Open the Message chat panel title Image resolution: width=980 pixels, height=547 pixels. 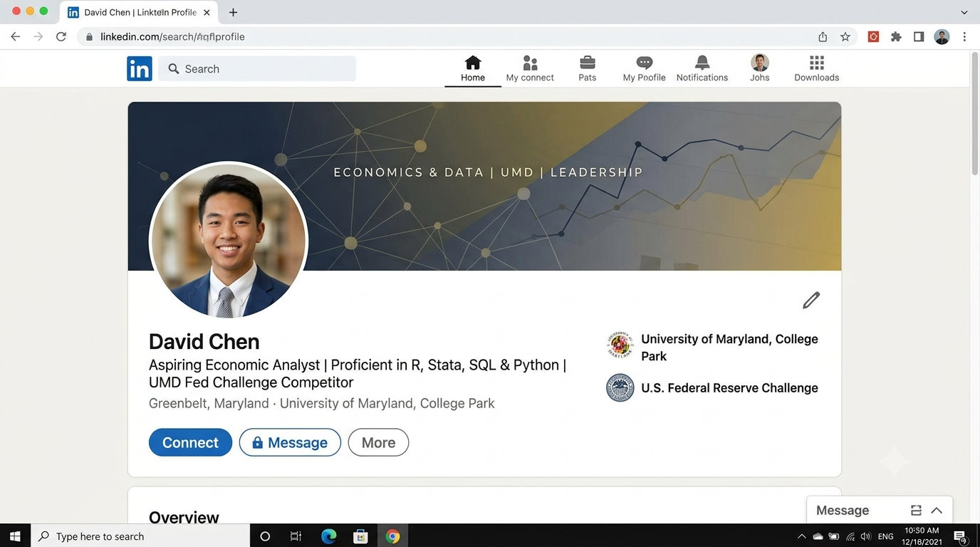(x=843, y=511)
